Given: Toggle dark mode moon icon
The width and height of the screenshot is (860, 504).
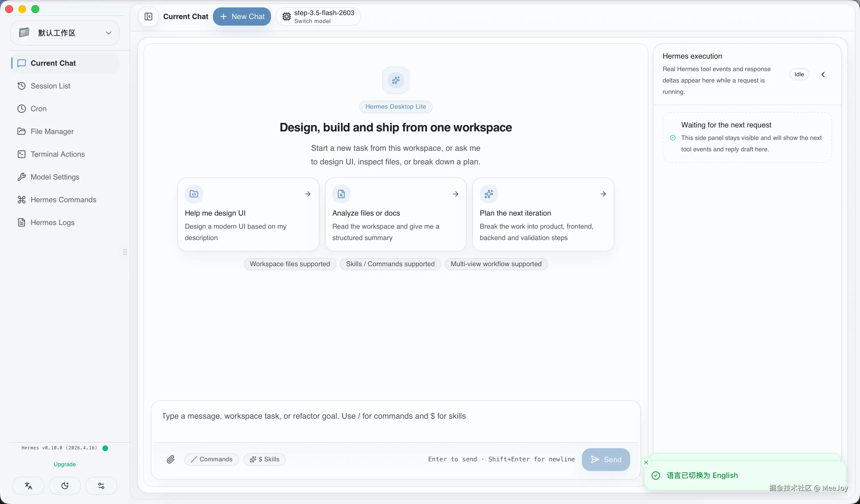Looking at the screenshot, I should (x=65, y=486).
